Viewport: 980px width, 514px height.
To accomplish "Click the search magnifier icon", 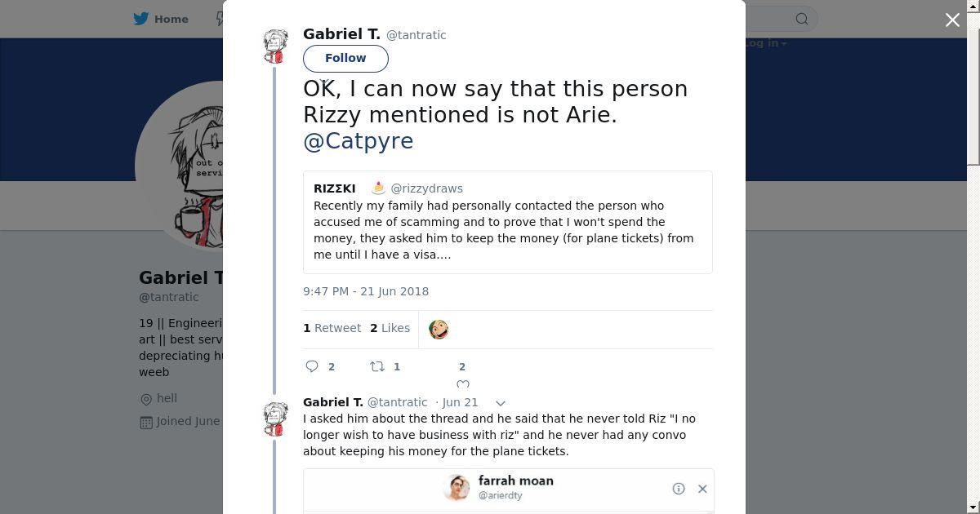I will pyautogui.click(x=802, y=19).
